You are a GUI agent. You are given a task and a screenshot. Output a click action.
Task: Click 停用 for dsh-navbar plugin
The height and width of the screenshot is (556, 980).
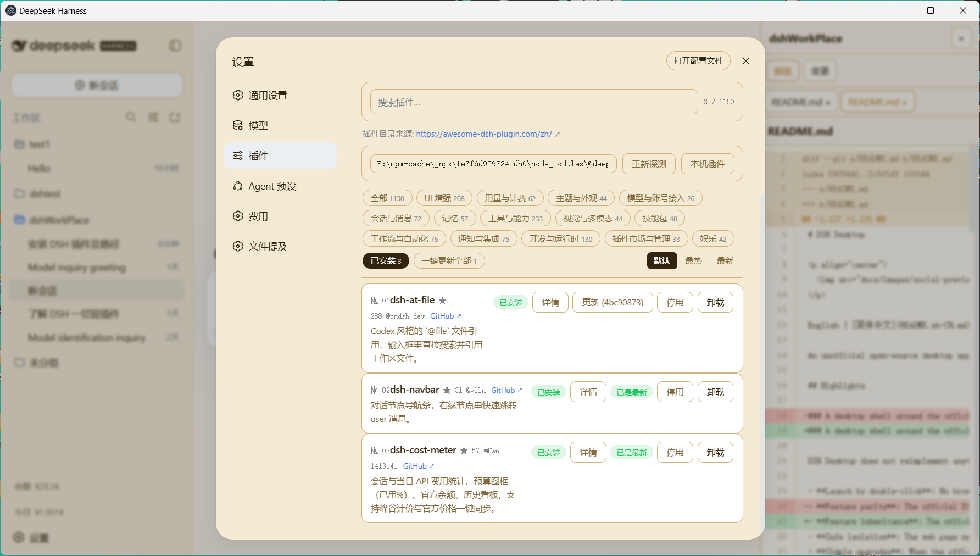click(675, 392)
